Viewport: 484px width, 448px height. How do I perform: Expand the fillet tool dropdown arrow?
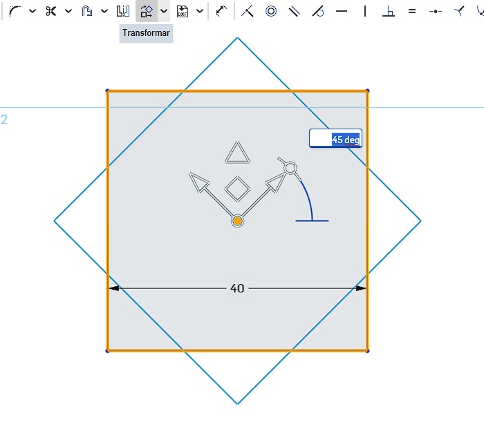(32, 11)
